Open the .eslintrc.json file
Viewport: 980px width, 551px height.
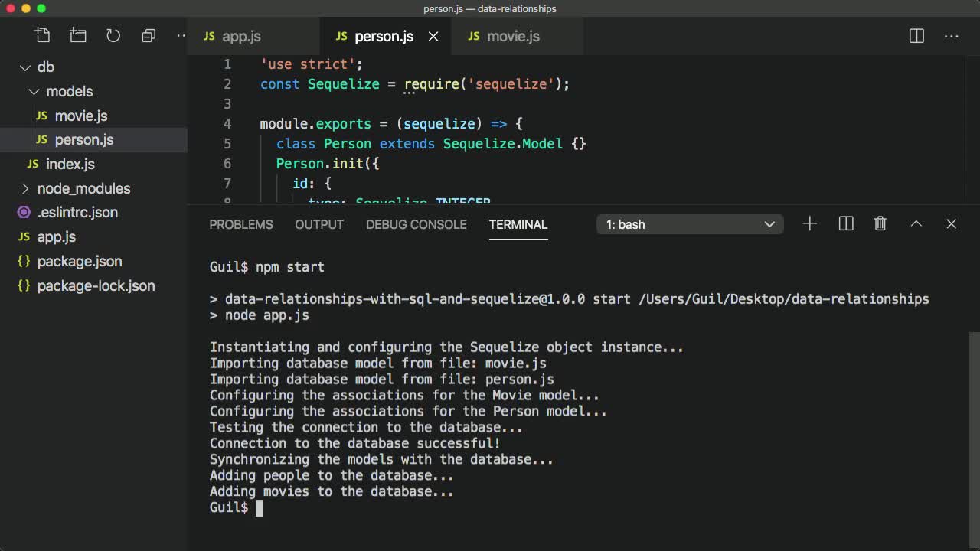[76, 212]
